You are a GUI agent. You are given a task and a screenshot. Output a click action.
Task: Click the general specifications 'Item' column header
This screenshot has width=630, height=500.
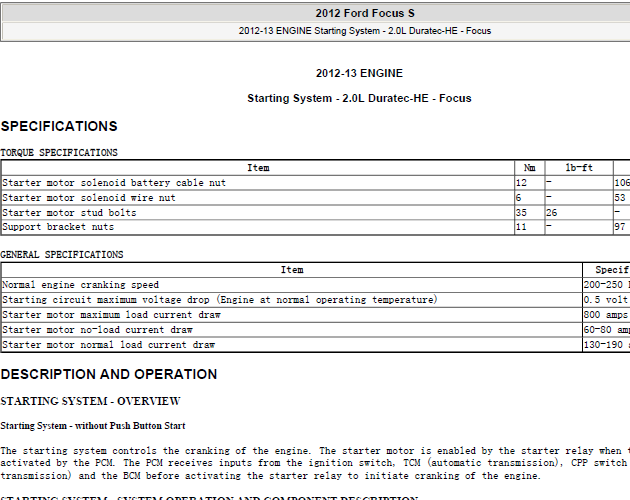292,270
